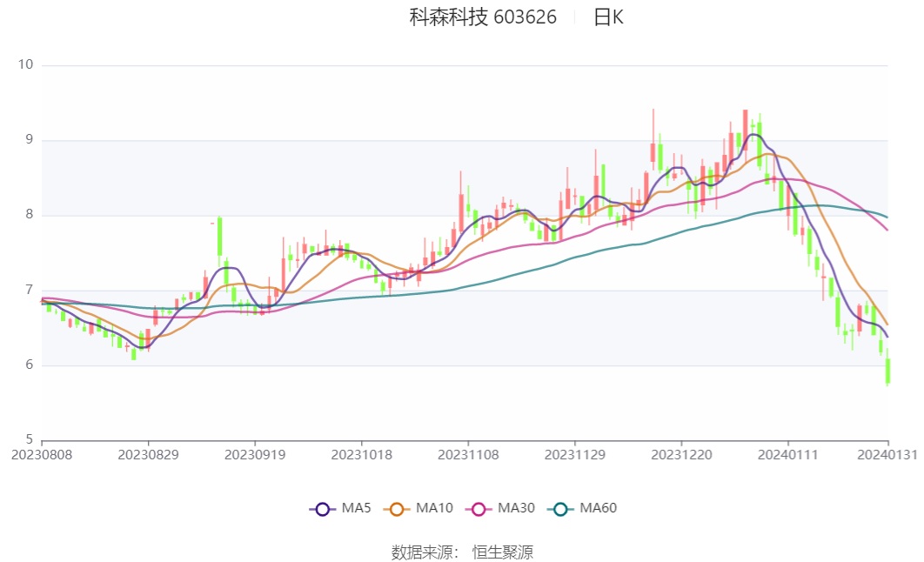Click the 20230919 x-axis date label
Image resolution: width=924 pixels, height=562 pixels.
(255, 455)
